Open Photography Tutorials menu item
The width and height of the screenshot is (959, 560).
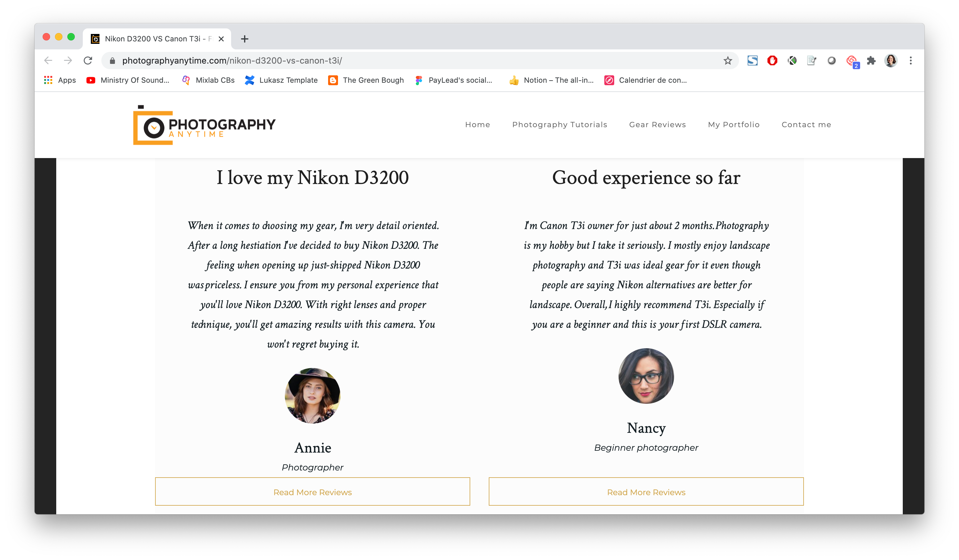coord(560,125)
